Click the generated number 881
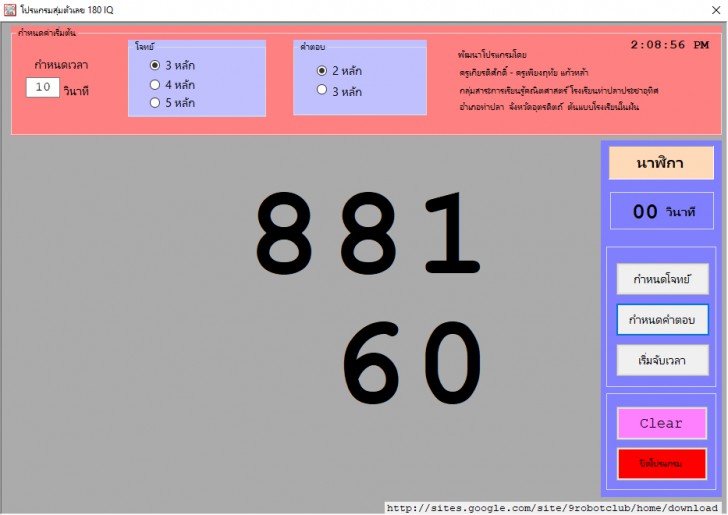 368,234
